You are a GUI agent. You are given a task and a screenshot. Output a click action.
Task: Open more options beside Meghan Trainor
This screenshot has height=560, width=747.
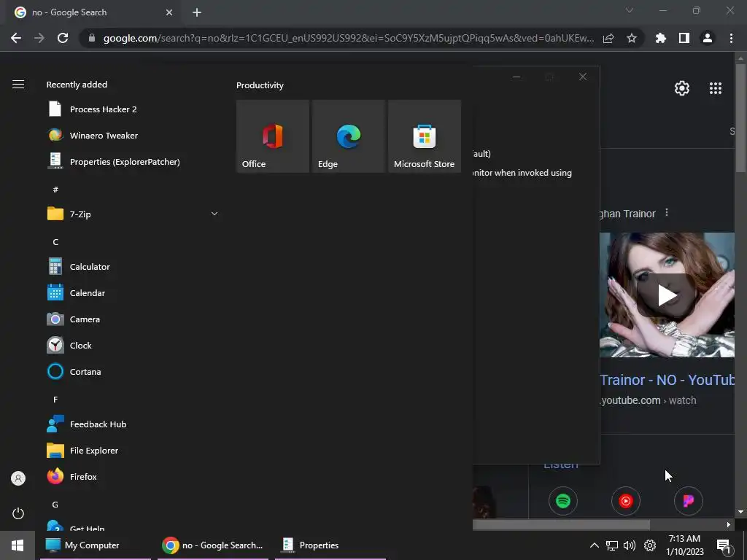pyautogui.click(x=667, y=212)
